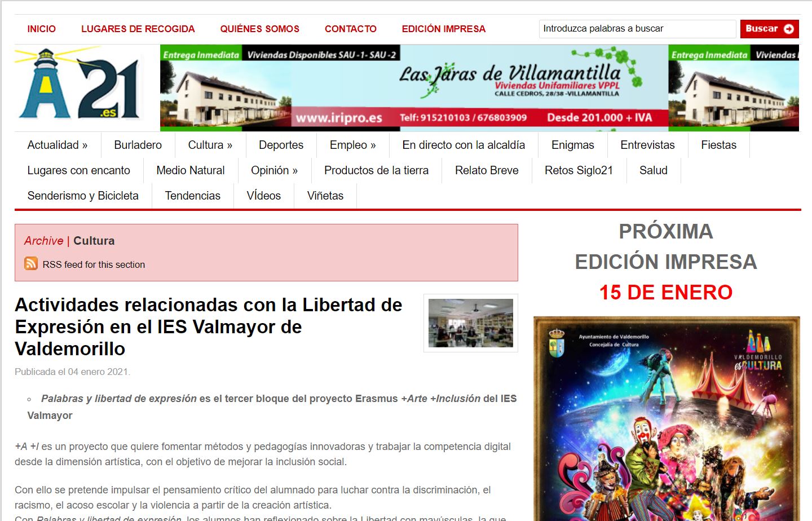The width and height of the screenshot is (812, 521).
Task: Open the EDICIÓN IMPRESA menu link
Action: tap(443, 29)
